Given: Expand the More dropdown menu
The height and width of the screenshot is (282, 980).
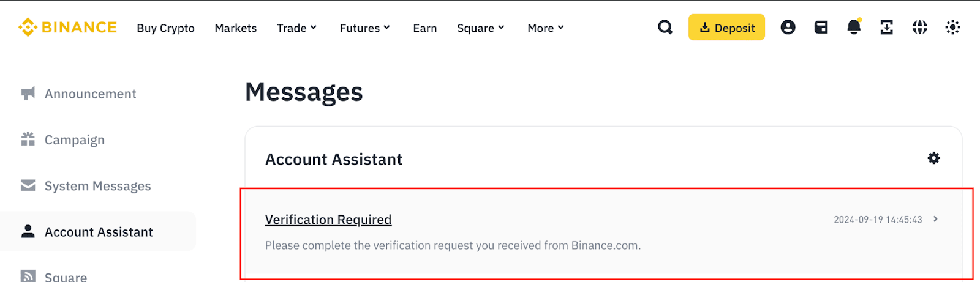Looking at the screenshot, I should 546,28.
